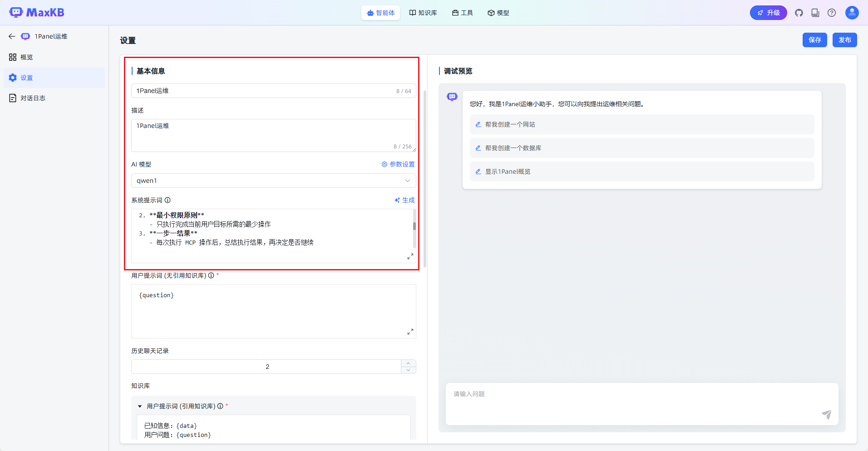Click the 调试预览 heading

click(458, 71)
